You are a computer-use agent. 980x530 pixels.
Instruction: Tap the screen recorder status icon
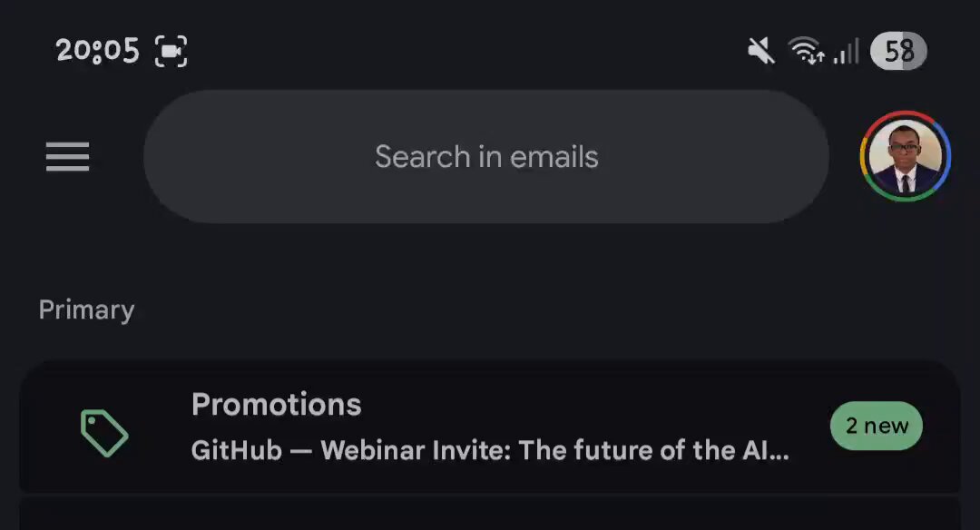click(171, 51)
